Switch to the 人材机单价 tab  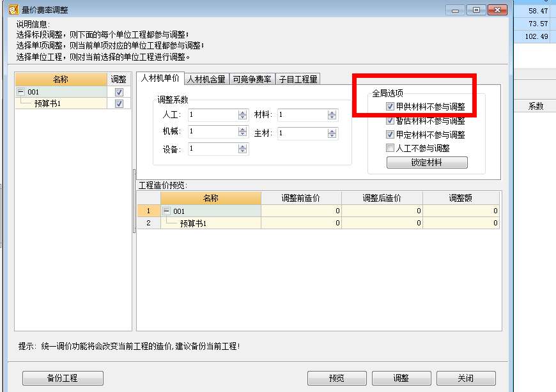click(x=160, y=79)
